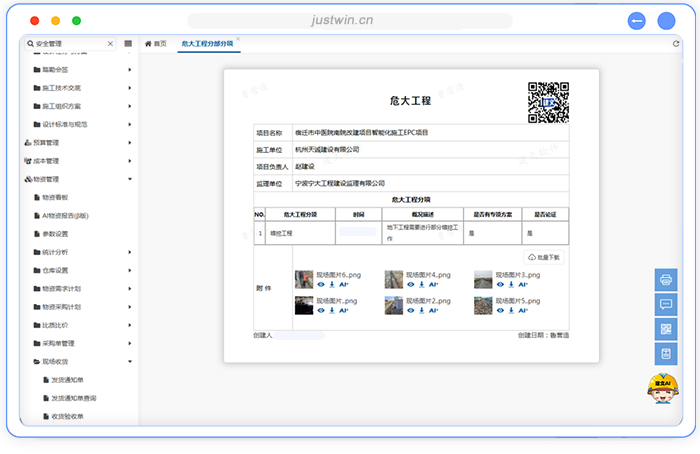This screenshot has width=700, height=454.
Task: Open the comment icon on the right sidebar
Action: click(x=666, y=304)
